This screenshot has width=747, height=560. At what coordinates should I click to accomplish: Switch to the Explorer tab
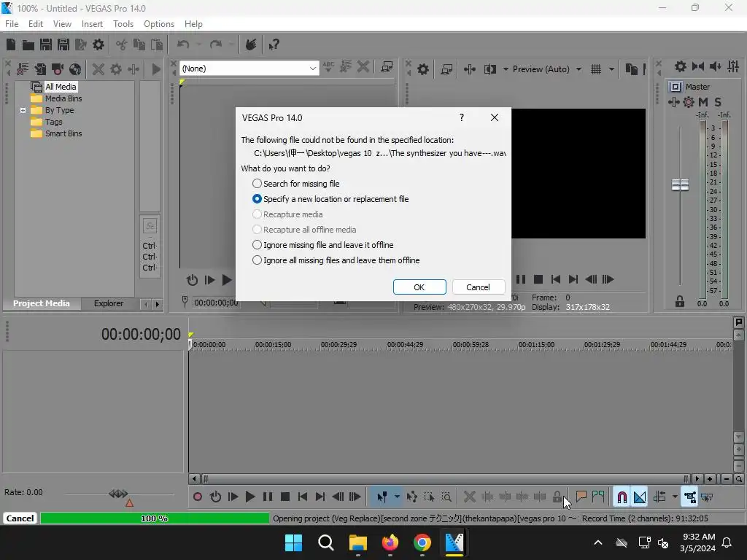109,303
